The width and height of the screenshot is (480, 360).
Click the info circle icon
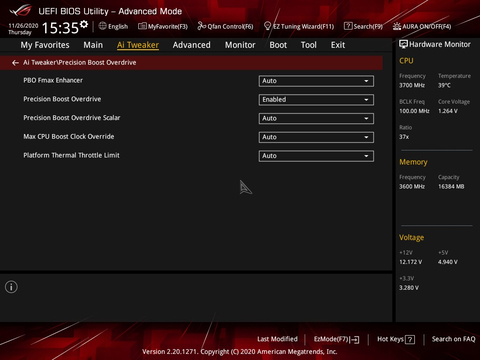tap(11, 287)
